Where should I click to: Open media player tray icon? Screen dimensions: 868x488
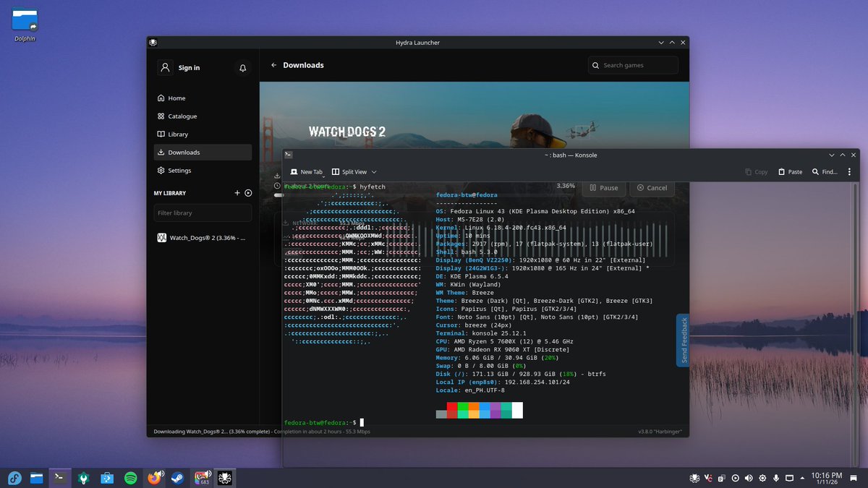pyautogui.click(x=736, y=478)
